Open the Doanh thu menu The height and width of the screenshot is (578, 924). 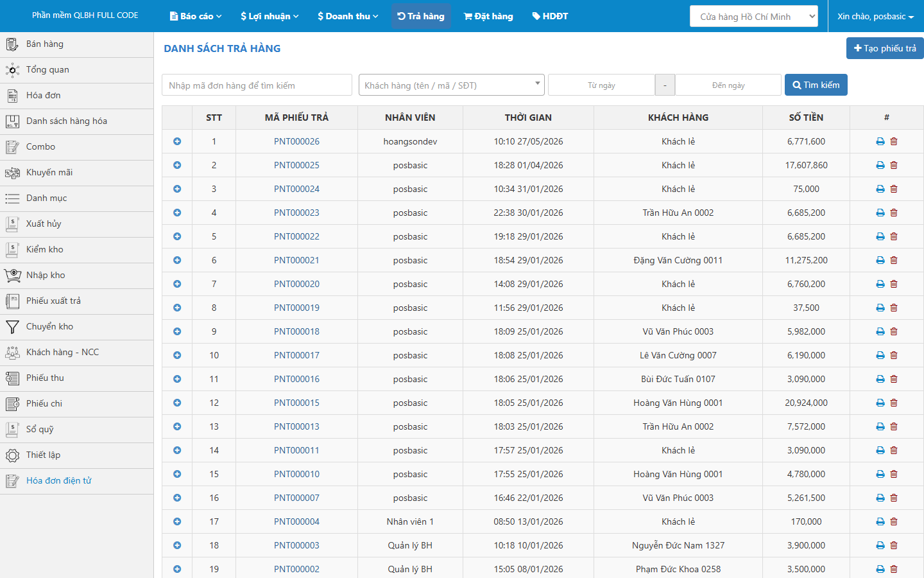tap(348, 16)
